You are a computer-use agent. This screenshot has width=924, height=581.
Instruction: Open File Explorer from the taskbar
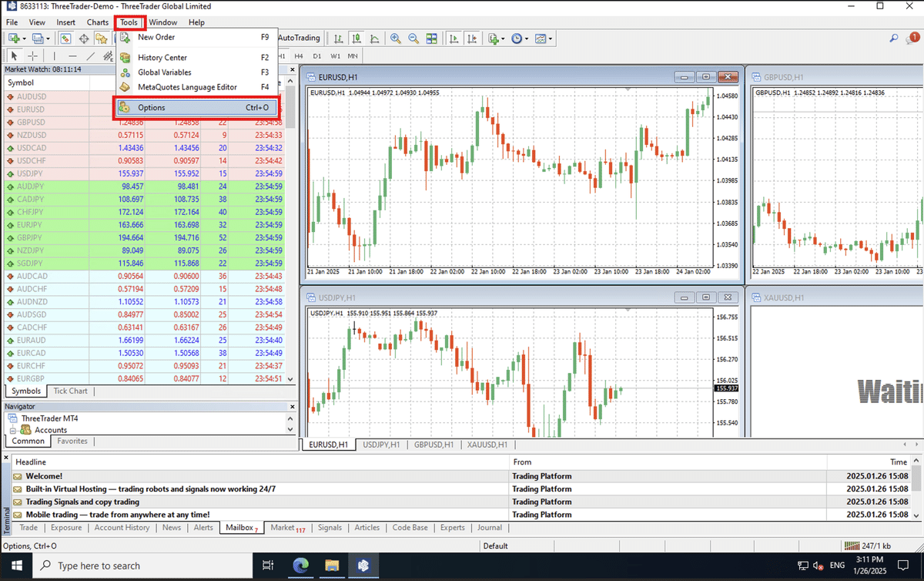click(x=332, y=566)
